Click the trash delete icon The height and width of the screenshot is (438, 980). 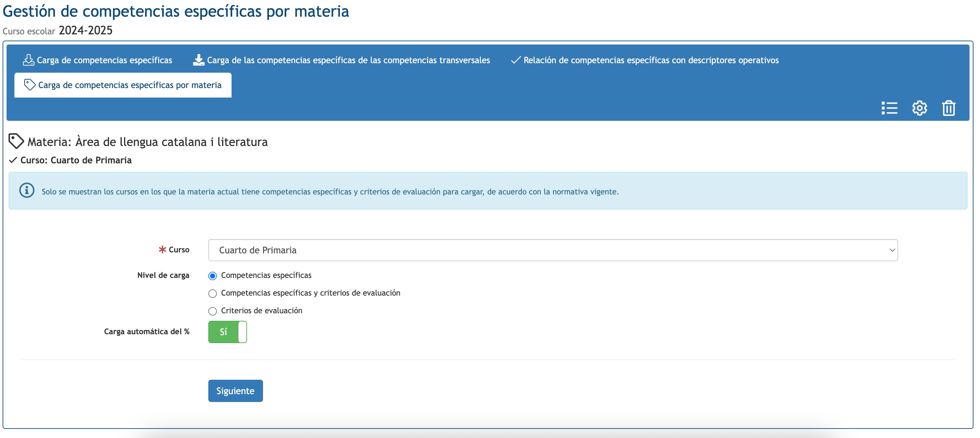point(949,108)
